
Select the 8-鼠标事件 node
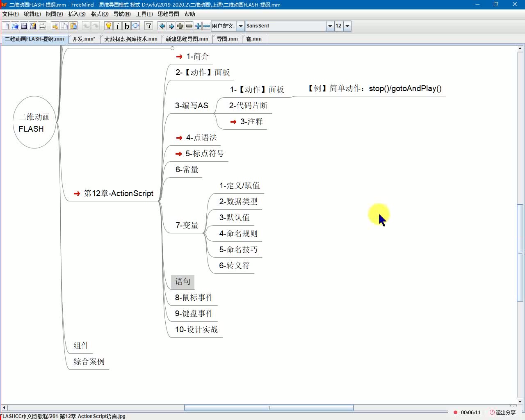194,297
